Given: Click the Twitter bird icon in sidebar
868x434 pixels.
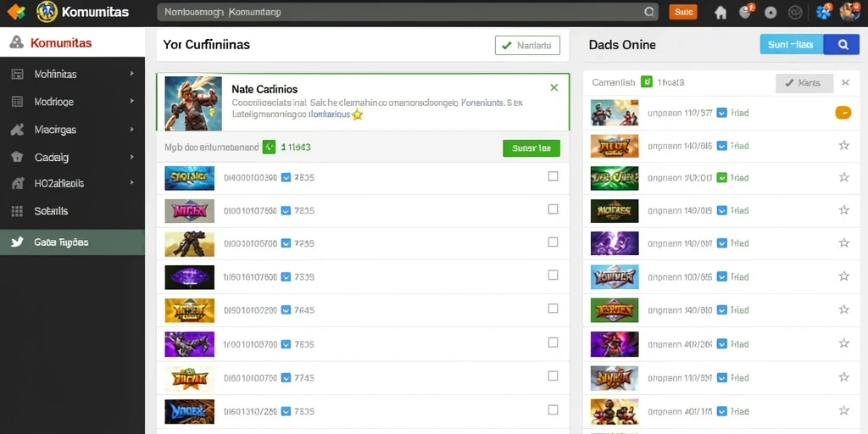Looking at the screenshot, I should tap(17, 242).
